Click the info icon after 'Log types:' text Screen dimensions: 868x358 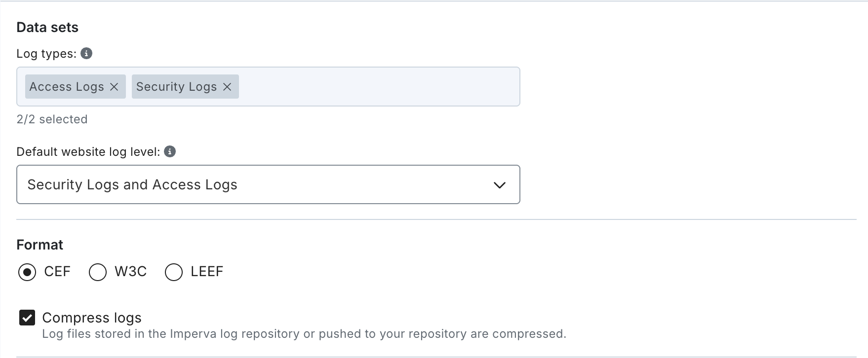tap(86, 54)
